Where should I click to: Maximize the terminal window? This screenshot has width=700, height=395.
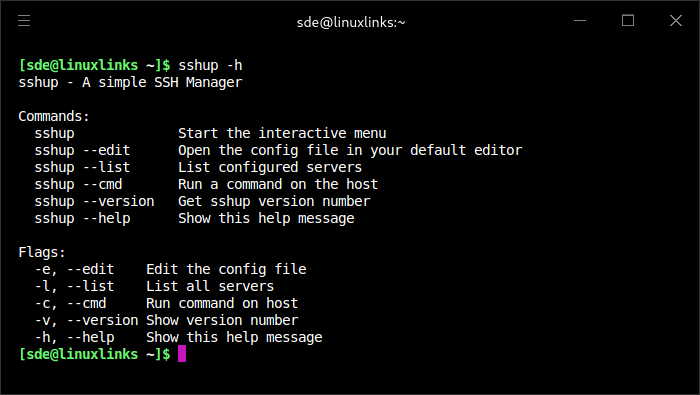coord(628,21)
